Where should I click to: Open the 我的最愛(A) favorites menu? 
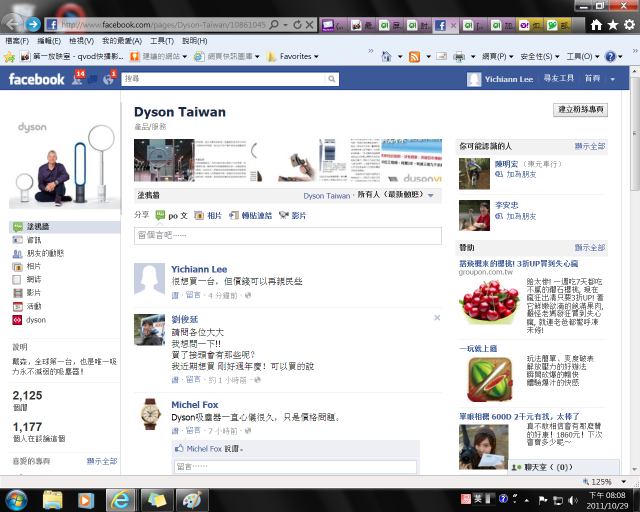122,41
